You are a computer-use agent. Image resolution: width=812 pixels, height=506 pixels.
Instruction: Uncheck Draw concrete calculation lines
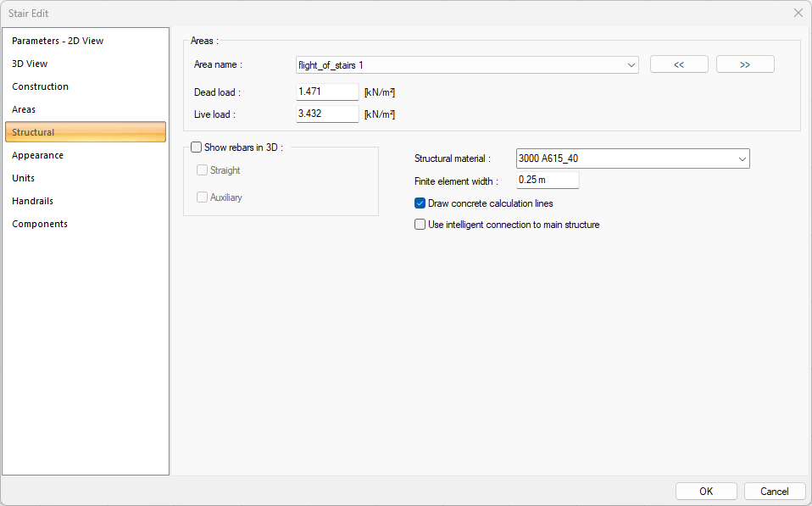(420, 203)
